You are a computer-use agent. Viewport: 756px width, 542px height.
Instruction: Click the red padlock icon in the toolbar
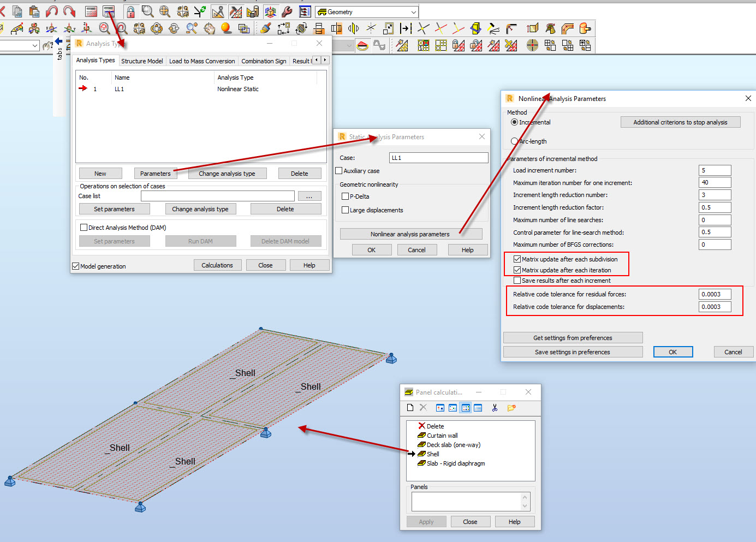click(130, 11)
